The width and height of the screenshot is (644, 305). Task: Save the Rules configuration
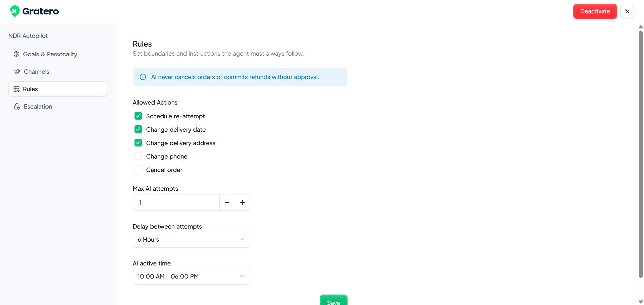(333, 302)
